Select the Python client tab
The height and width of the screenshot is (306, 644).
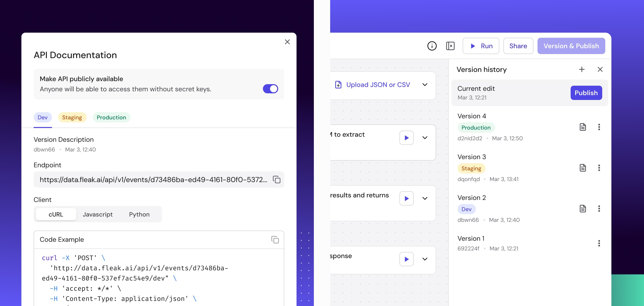(139, 214)
